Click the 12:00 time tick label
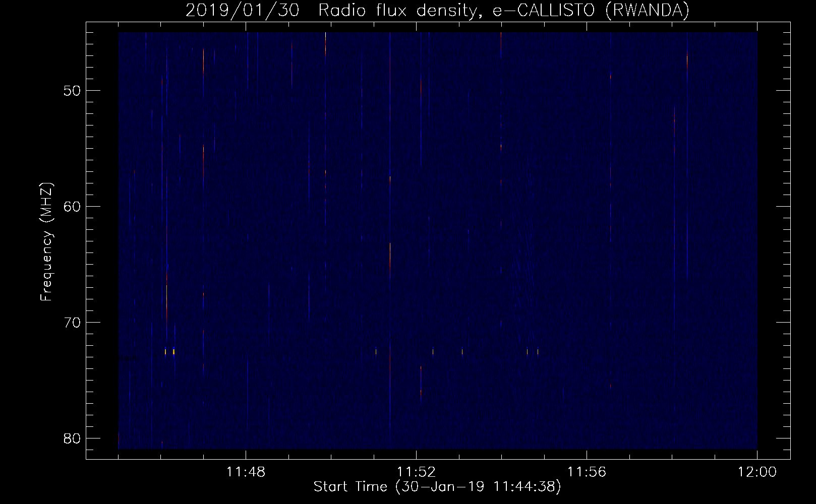 pos(757,472)
